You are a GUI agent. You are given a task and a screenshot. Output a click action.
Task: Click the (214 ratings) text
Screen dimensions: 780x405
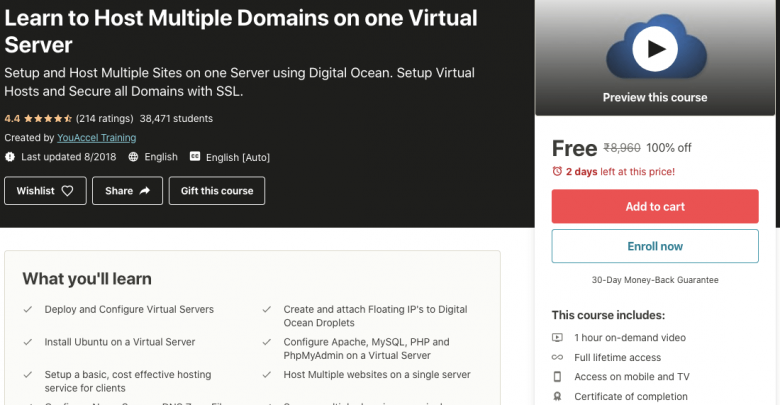click(104, 118)
